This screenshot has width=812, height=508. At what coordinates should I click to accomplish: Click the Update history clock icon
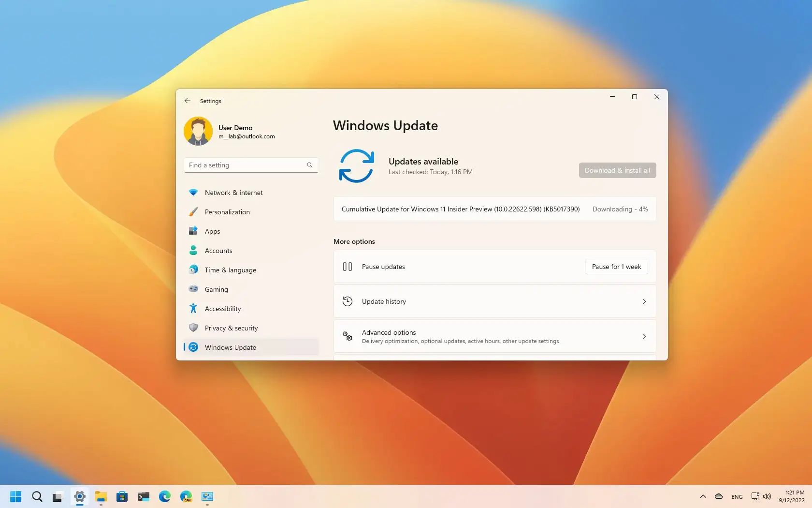click(348, 301)
